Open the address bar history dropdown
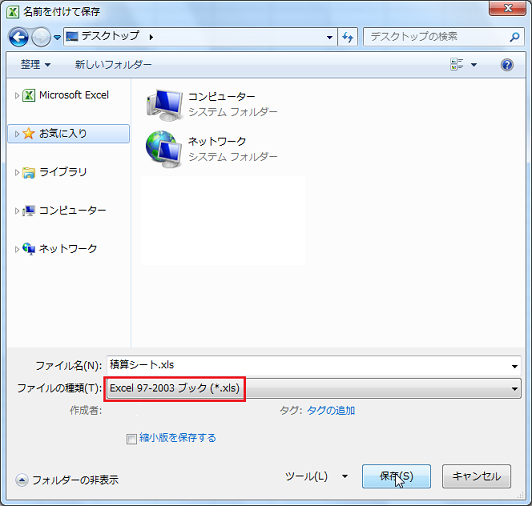This screenshot has height=506, width=532. pos(329,37)
